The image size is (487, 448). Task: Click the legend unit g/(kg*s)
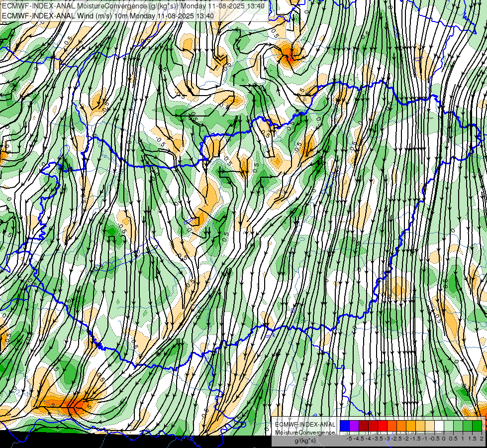(305, 441)
